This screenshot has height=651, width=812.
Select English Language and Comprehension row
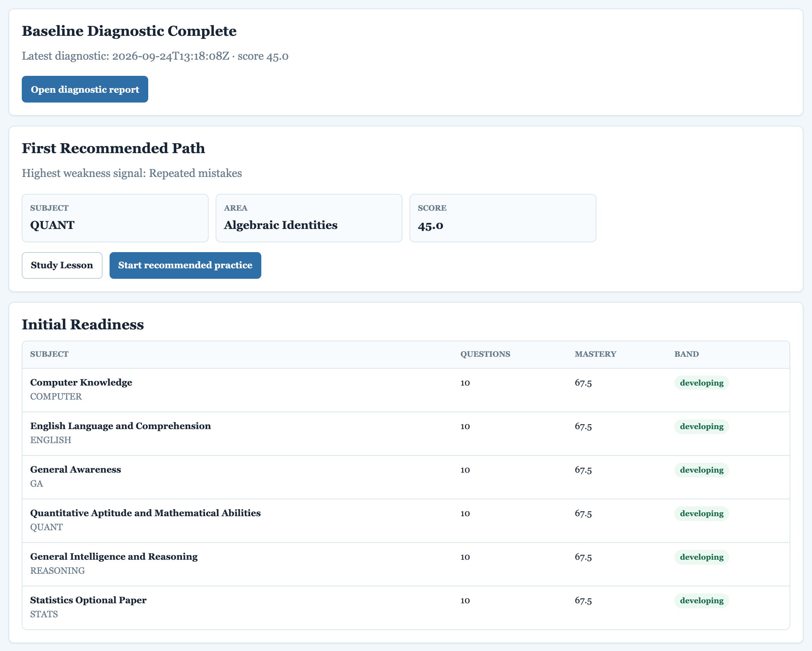[406, 434]
